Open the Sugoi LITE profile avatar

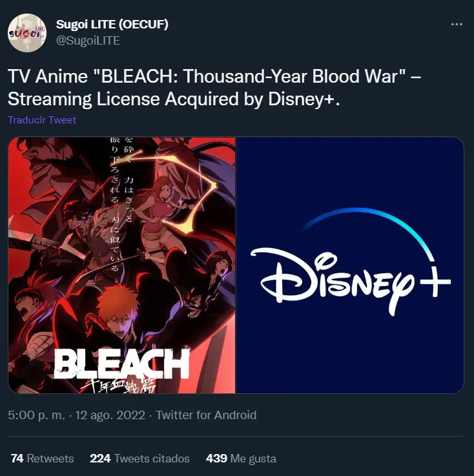(27, 33)
